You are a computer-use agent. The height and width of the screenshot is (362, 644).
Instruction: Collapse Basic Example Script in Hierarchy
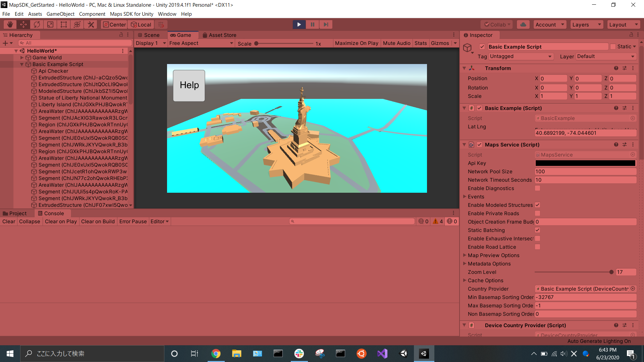[22, 64]
